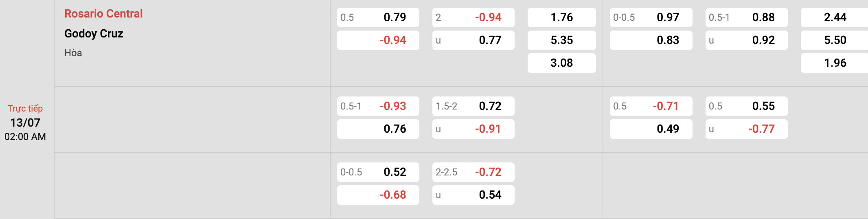Image resolution: width=868 pixels, height=219 pixels.
Task: Choose the 1.96 first-half draw odds
Action: tap(834, 63)
